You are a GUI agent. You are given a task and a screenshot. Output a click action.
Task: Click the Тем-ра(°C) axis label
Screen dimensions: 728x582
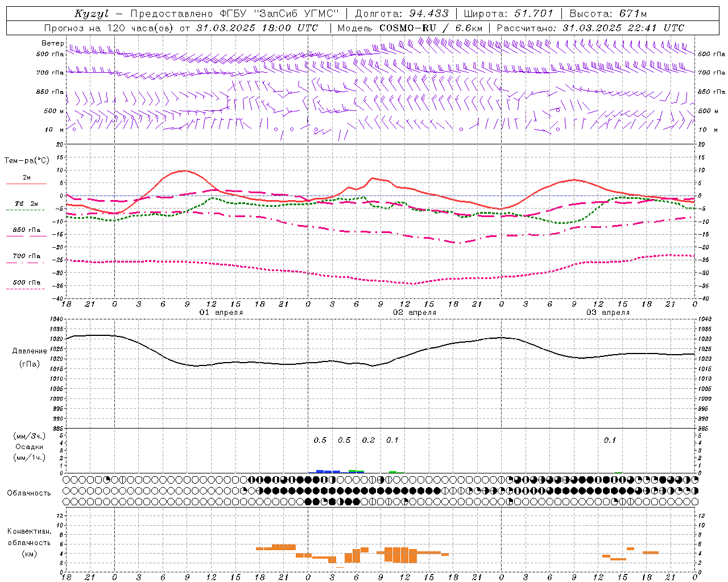tap(27, 161)
